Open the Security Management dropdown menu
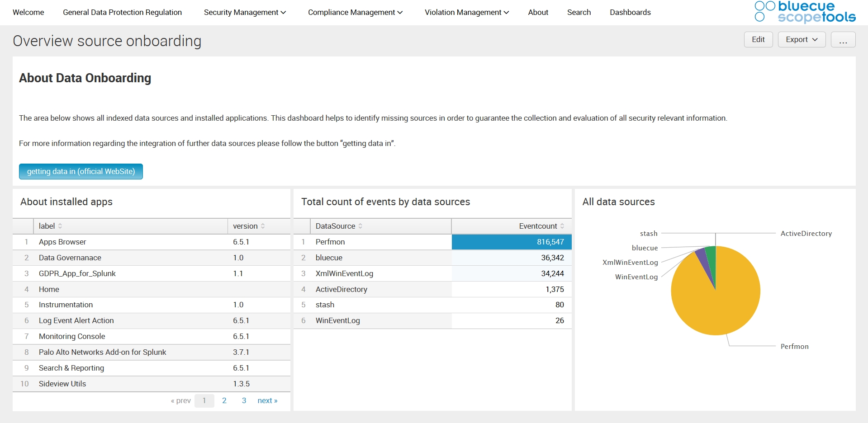 point(245,12)
